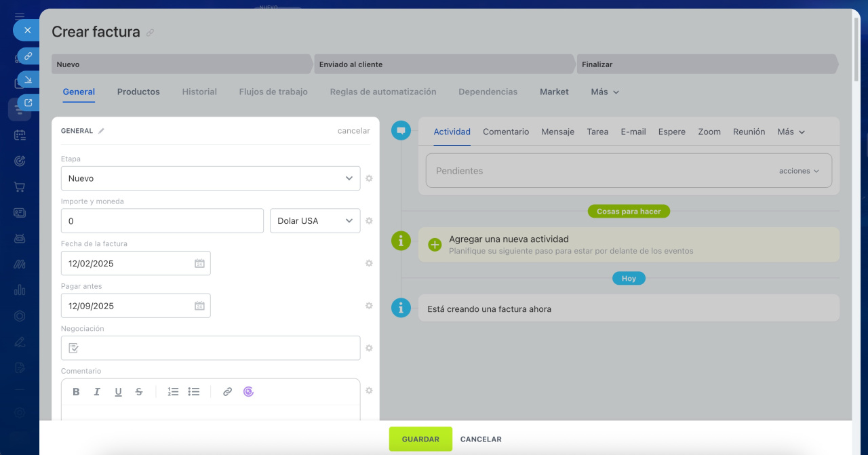The image size is (868, 455).
Task: Toggle italic formatting in comment editor
Action: click(x=97, y=392)
